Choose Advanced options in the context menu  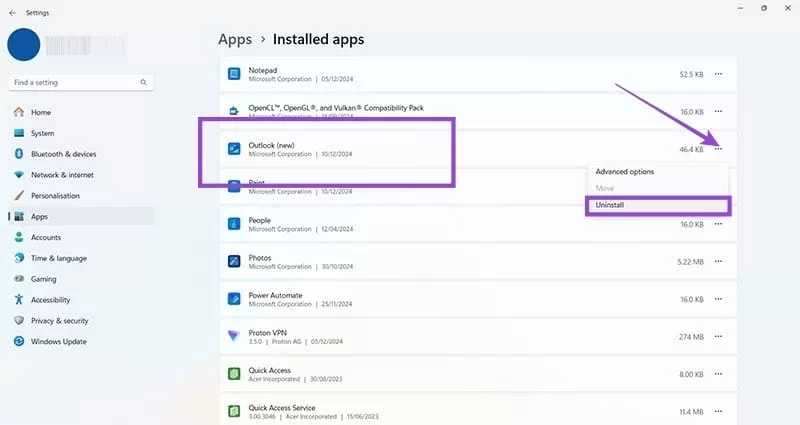click(x=624, y=171)
